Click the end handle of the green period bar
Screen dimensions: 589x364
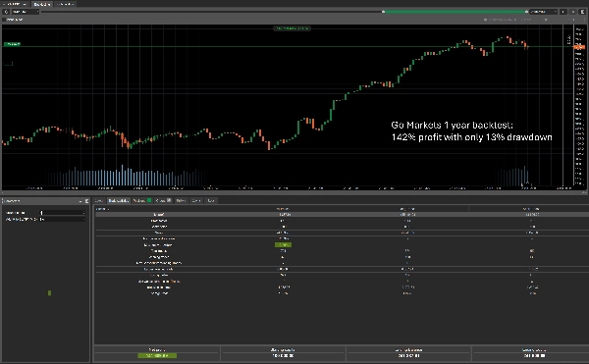[526, 12]
